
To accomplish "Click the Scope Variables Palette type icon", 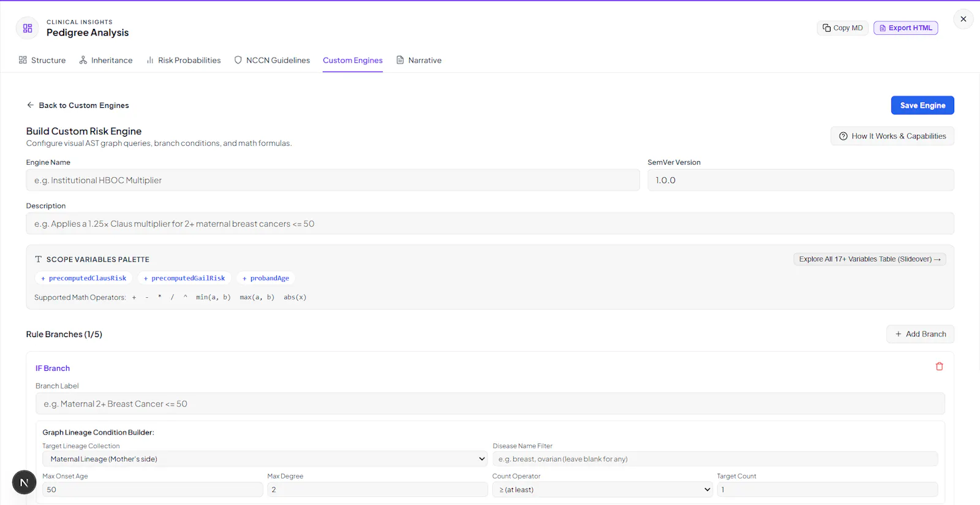I will pyautogui.click(x=38, y=259).
